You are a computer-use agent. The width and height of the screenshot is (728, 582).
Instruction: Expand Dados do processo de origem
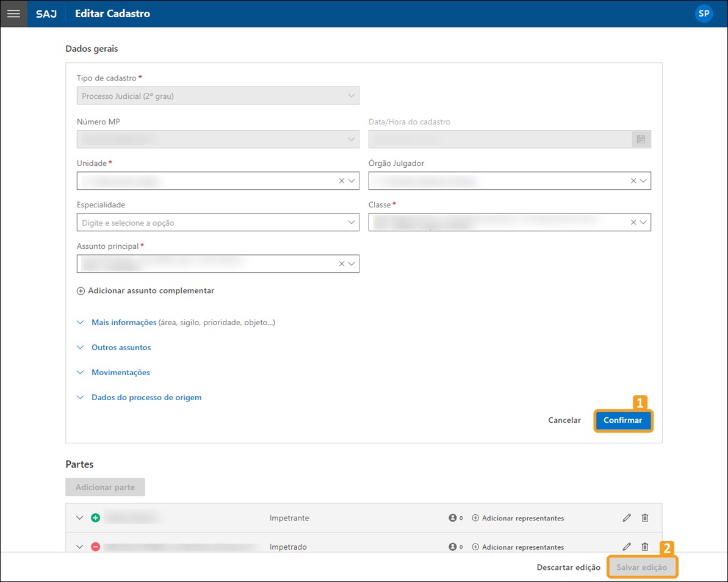click(x=146, y=397)
